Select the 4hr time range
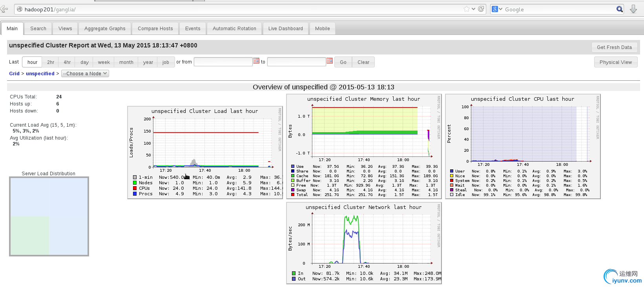 [67, 62]
